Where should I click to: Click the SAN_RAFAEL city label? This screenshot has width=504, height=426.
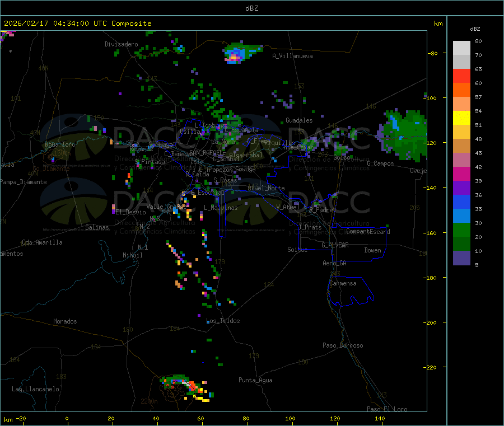coord(206,152)
